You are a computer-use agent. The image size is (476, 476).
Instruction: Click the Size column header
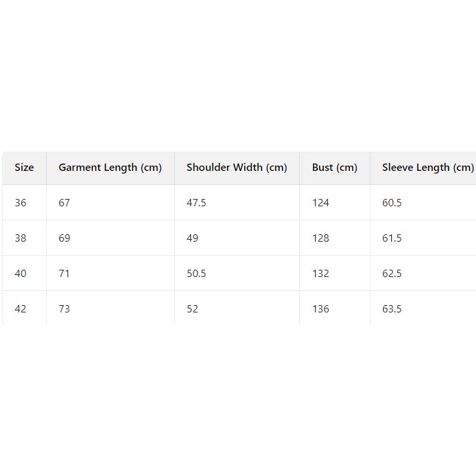(24, 168)
